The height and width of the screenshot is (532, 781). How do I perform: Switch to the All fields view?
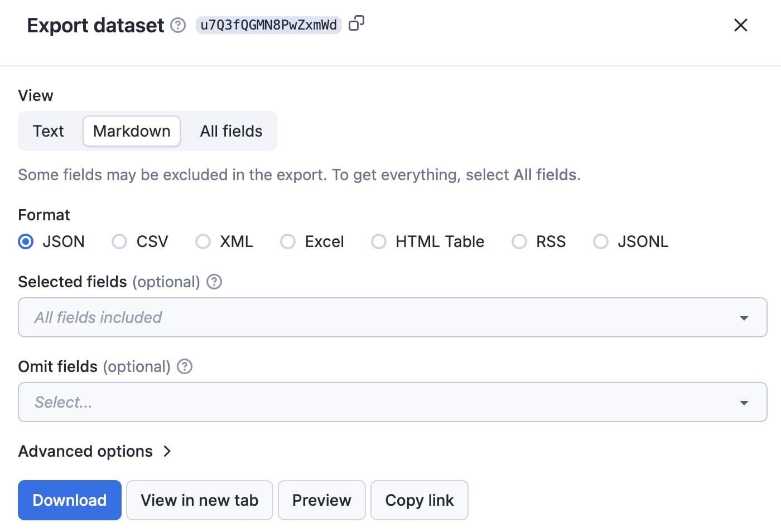click(x=230, y=131)
